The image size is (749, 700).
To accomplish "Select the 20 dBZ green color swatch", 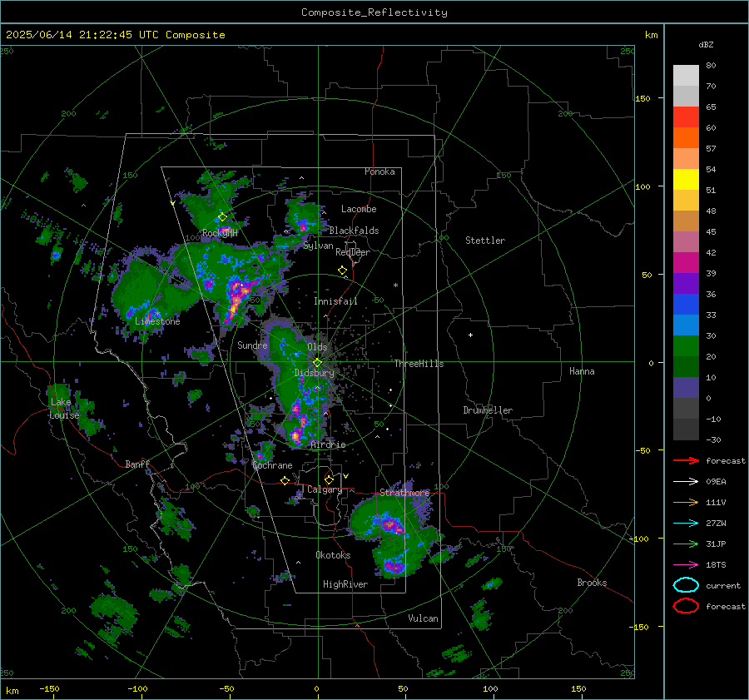I will coord(686,346).
